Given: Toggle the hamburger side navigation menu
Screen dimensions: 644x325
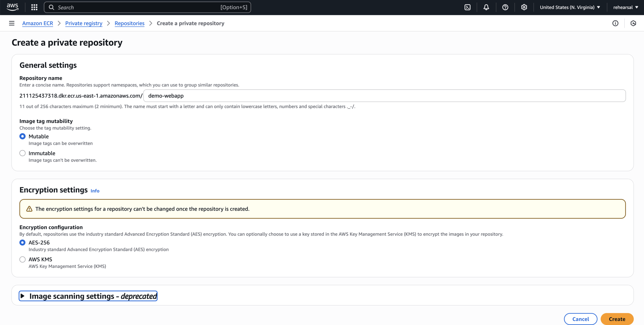Looking at the screenshot, I should [12, 23].
